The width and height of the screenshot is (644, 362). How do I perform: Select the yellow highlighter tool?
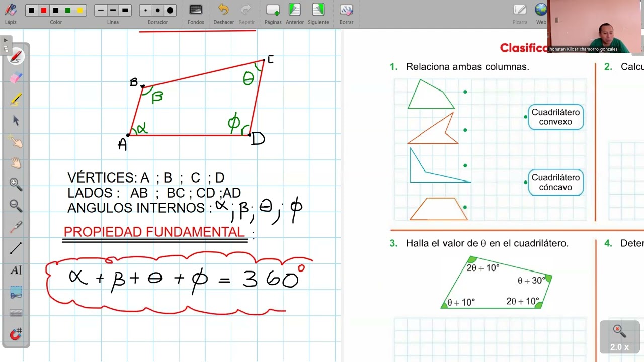16,99
